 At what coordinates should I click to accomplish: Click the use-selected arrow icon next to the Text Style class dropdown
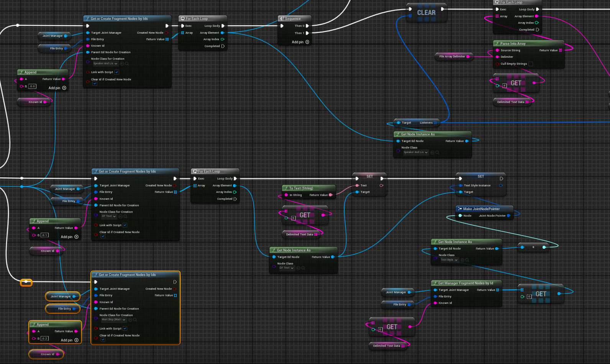tap(462, 260)
